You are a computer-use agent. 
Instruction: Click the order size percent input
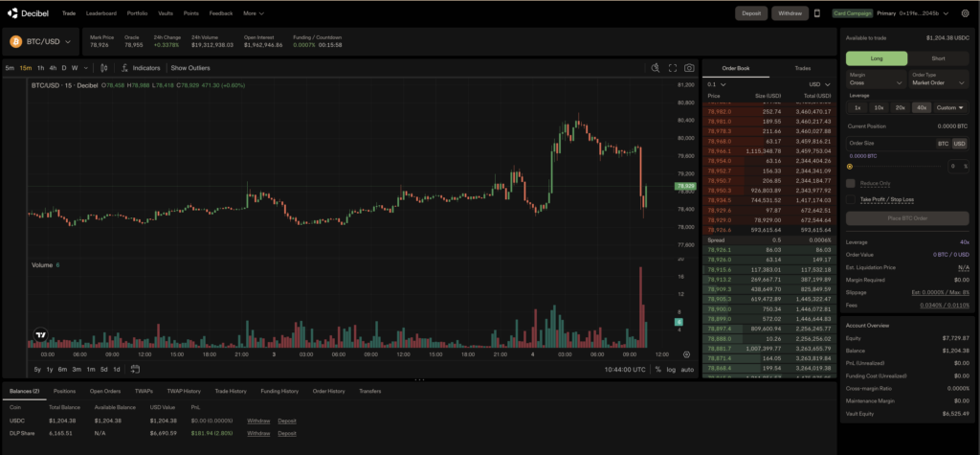coord(957,166)
